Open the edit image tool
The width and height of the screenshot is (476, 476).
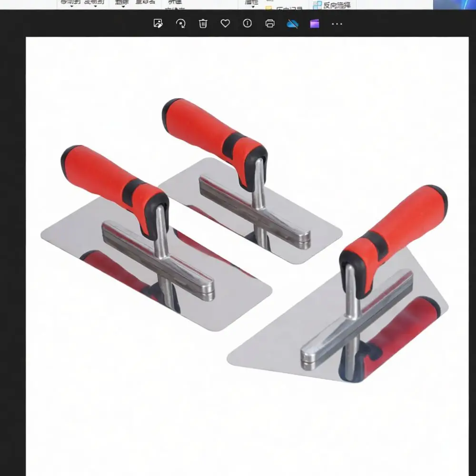click(158, 23)
